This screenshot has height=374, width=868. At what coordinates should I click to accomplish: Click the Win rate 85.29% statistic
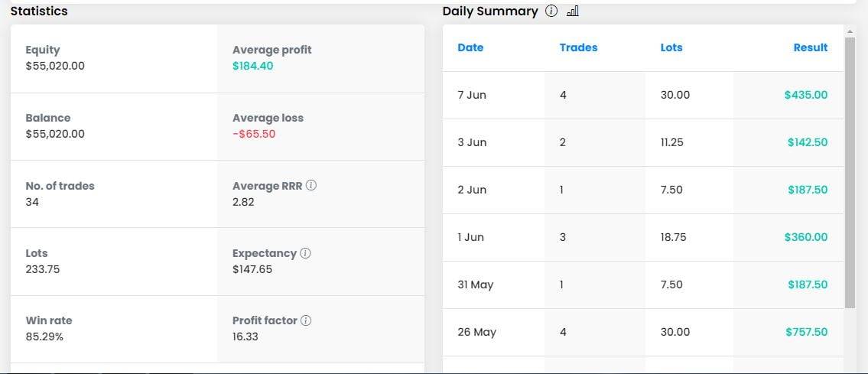click(x=44, y=337)
